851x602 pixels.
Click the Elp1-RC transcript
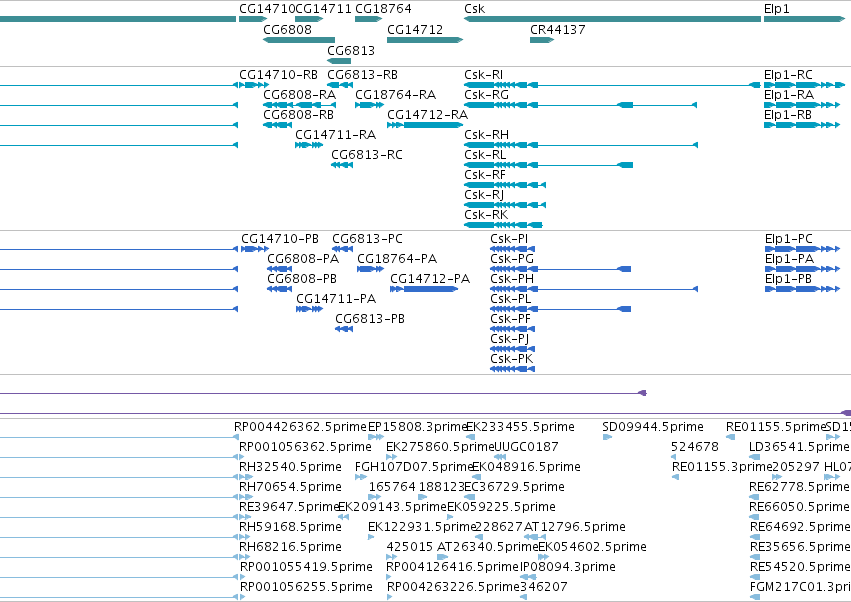804,85
